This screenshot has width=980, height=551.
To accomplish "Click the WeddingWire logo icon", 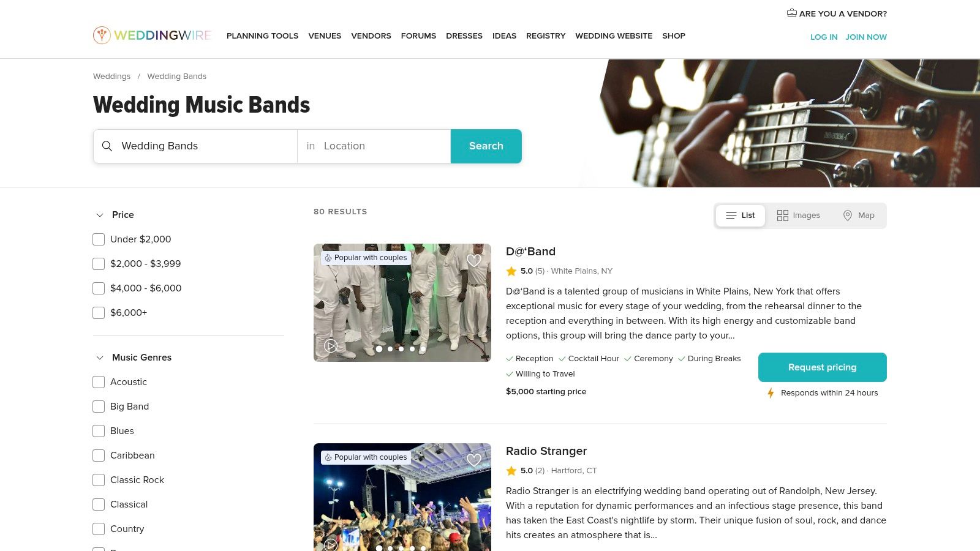I will (x=102, y=36).
